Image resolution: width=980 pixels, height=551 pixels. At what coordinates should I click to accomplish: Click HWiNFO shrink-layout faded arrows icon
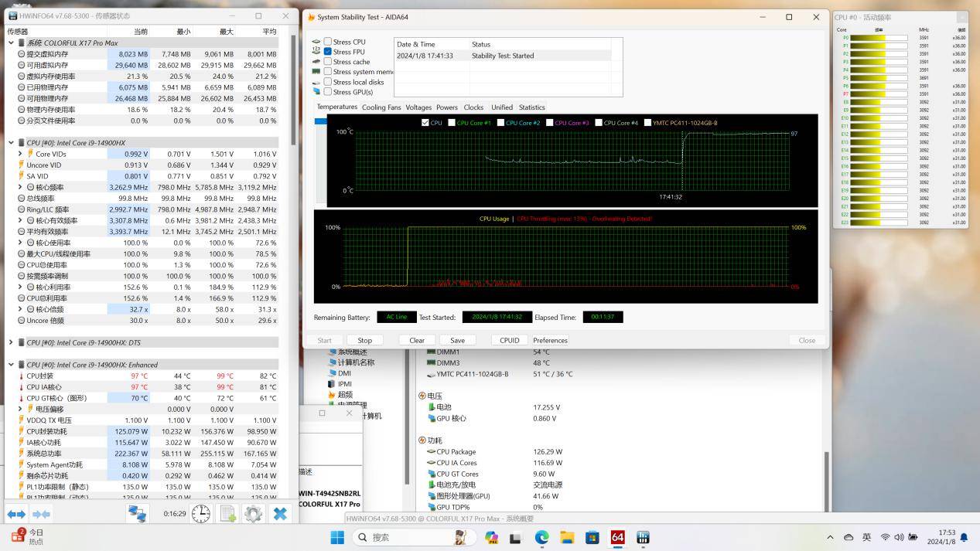click(41, 514)
